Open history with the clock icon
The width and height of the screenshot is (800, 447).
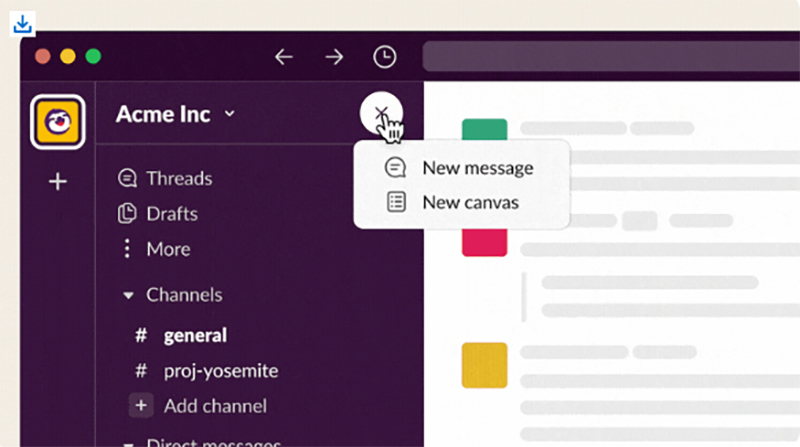(384, 57)
